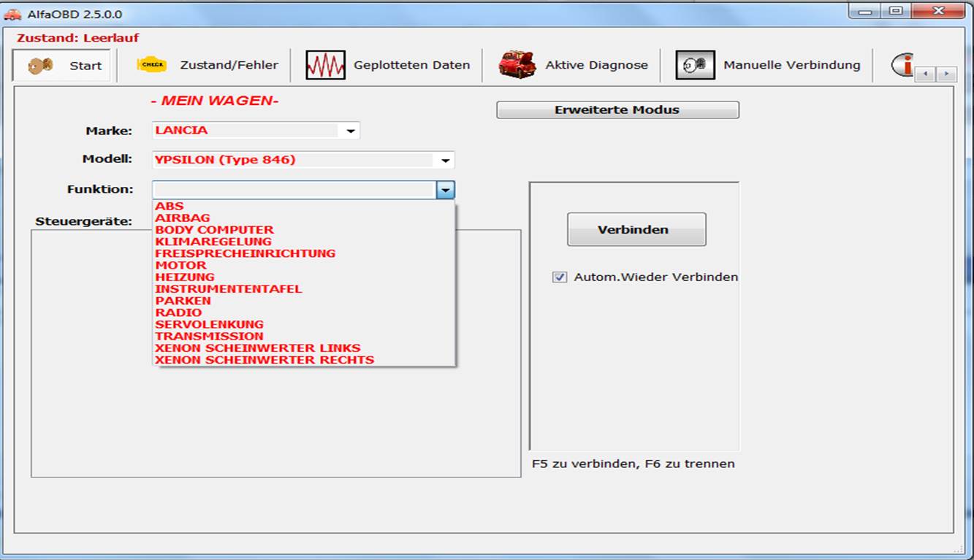Open the Aktive Diagnose red car icon
This screenshot has height=560, width=974.
(517, 65)
